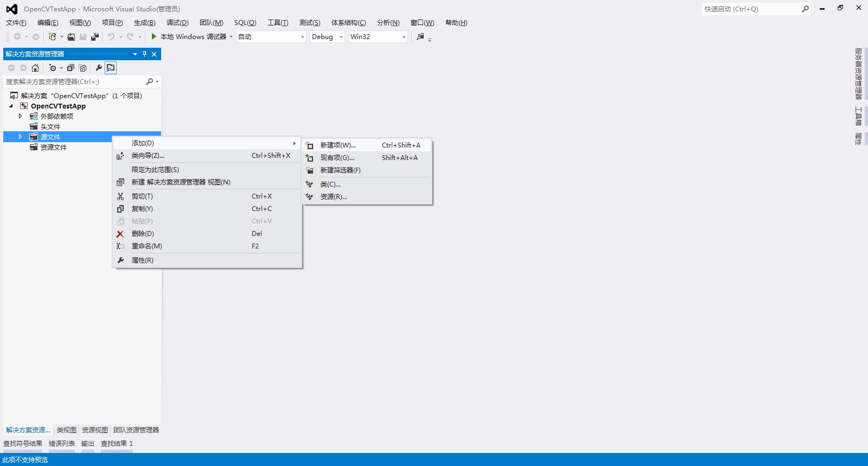Open the 项目(P) menu

click(x=112, y=23)
